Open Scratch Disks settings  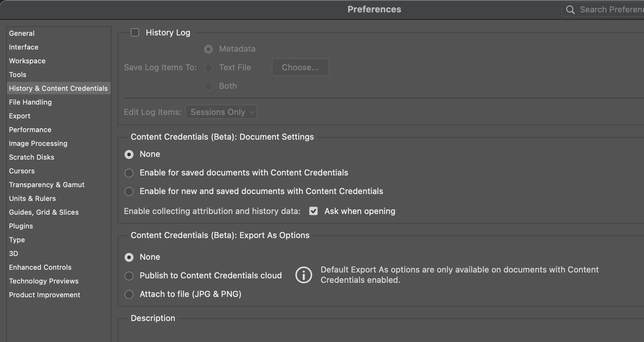pyautogui.click(x=32, y=157)
